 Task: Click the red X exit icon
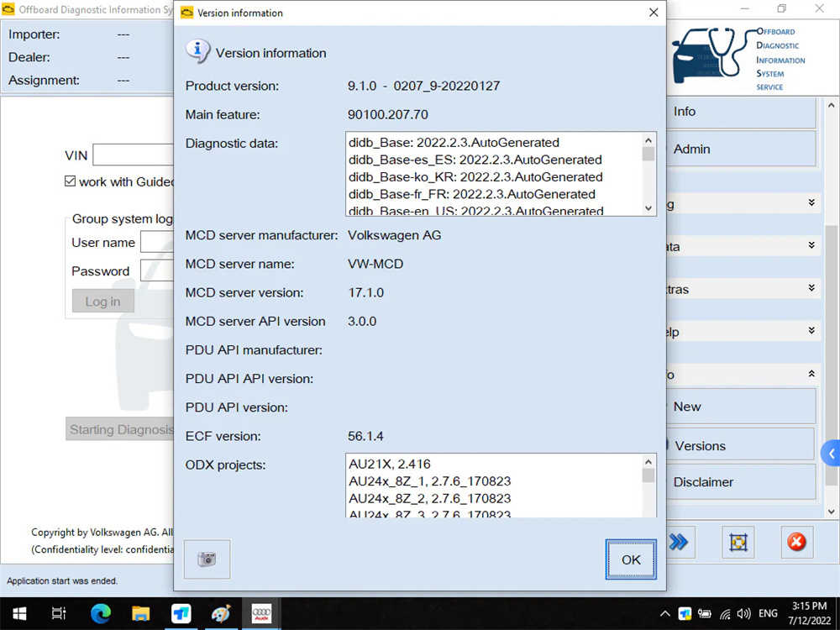click(x=796, y=542)
